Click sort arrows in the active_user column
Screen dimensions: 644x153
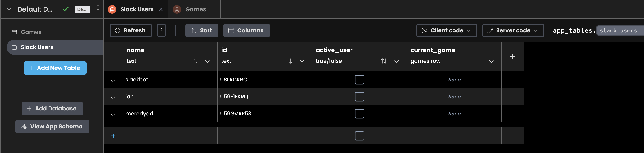[383, 61]
